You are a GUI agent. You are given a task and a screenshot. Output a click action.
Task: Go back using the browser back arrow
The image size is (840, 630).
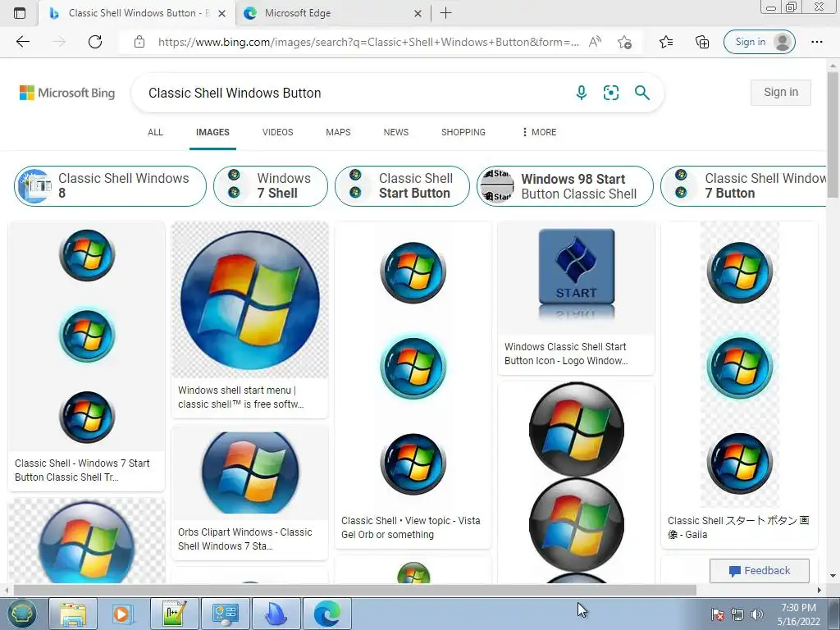[22, 42]
